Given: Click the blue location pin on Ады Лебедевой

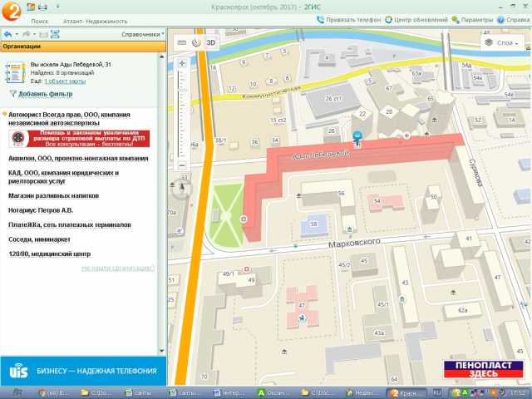Looking at the screenshot, I should (357, 139).
